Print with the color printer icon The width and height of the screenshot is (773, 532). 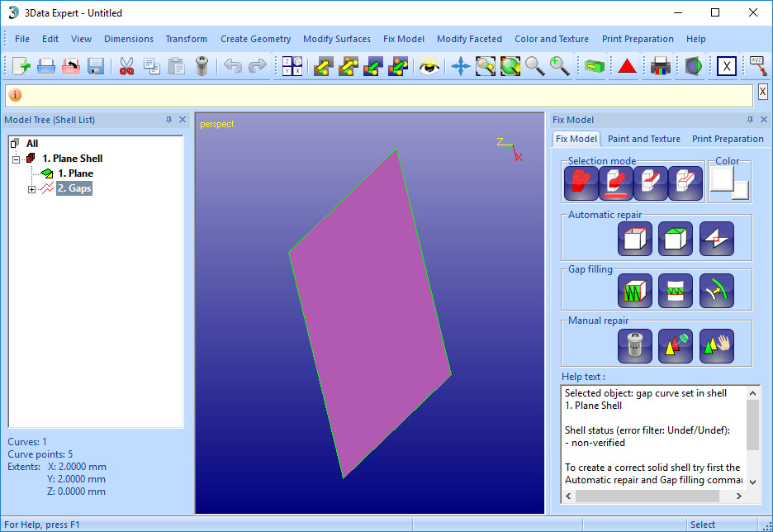coord(661,65)
